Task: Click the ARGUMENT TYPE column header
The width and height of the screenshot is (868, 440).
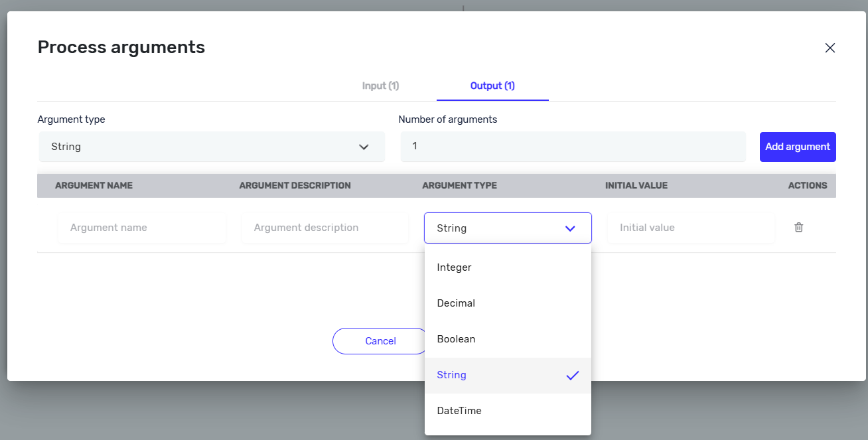Action: (x=459, y=186)
